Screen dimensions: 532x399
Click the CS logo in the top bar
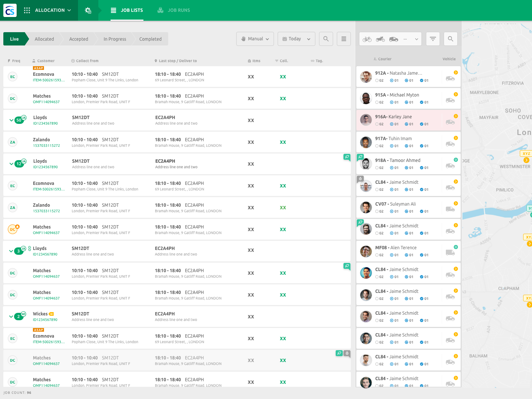point(10,10)
